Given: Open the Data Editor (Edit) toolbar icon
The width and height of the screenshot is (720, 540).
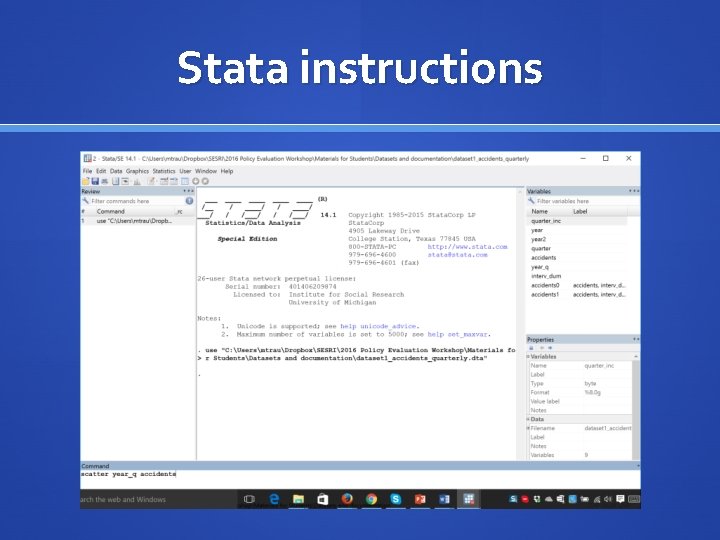Looking at the screenshot, I should (164, 181).
